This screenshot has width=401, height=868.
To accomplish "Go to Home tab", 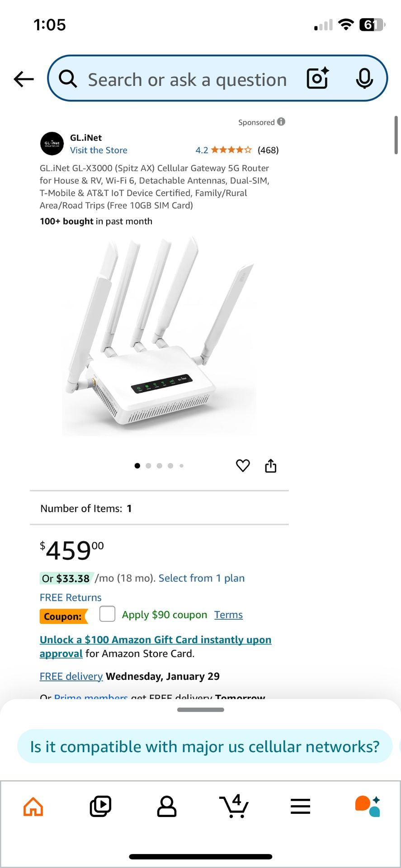I will 33,807.
